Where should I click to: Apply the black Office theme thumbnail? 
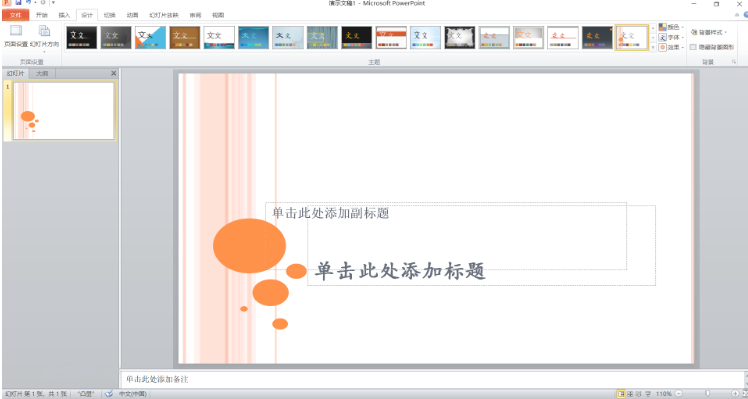click(82, 37)
